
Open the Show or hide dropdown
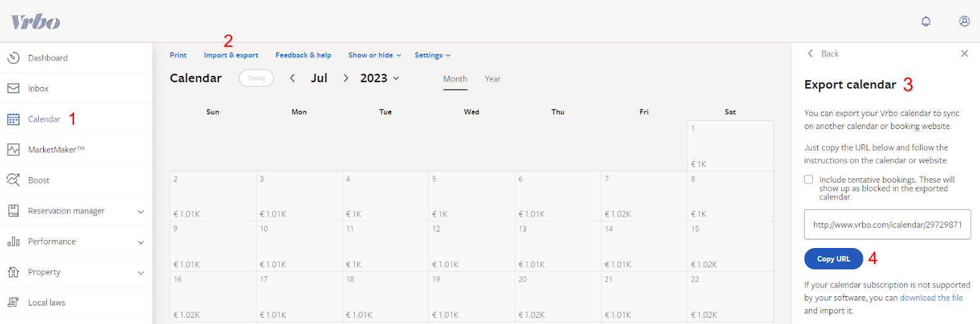(375, 55)
